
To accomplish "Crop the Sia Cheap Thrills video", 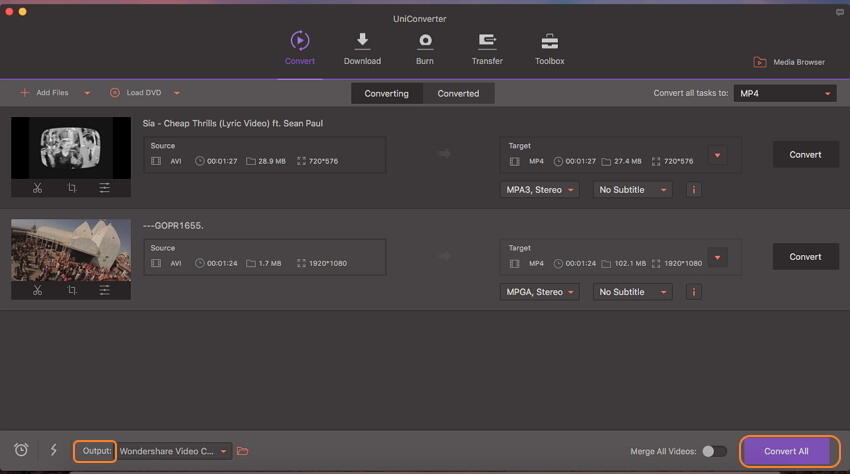I will 72,188.
